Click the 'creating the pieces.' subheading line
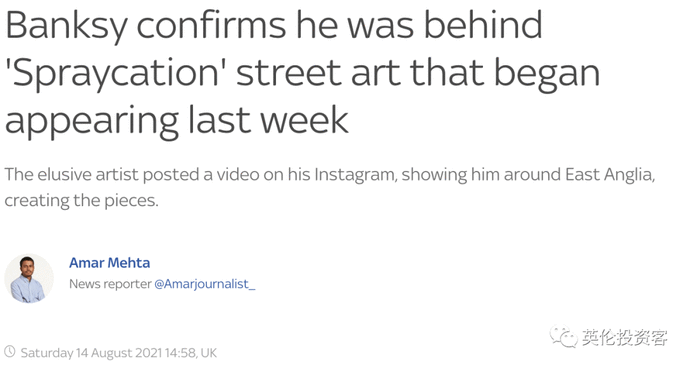690x368 pixels. pyautogui.click(x=81, y=201)
